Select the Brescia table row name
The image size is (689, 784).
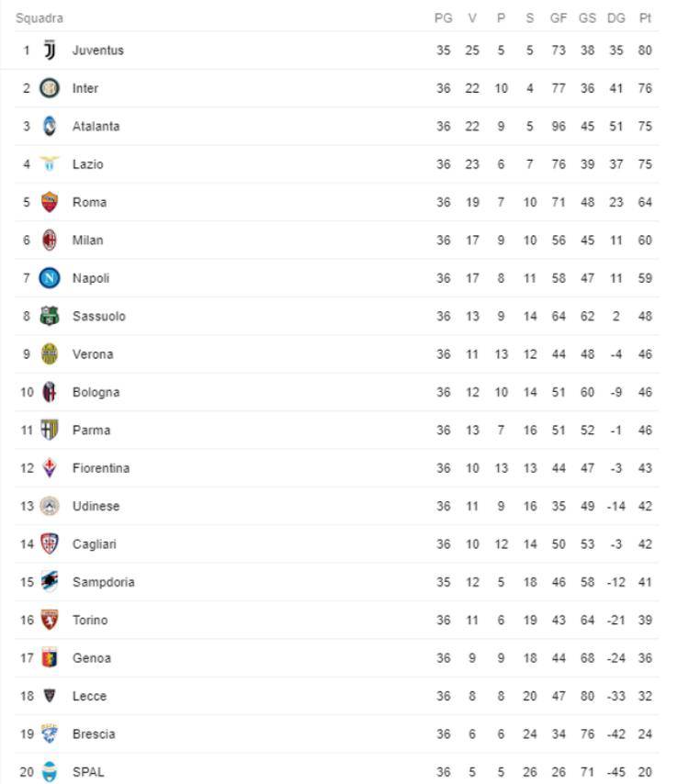click(x=94, y=734)
